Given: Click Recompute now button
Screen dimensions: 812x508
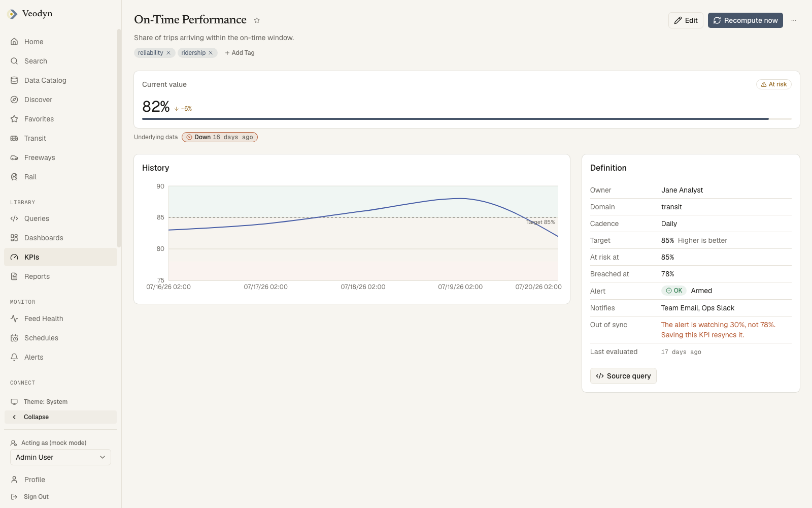Looking at the screenshot, I should 745,20.
